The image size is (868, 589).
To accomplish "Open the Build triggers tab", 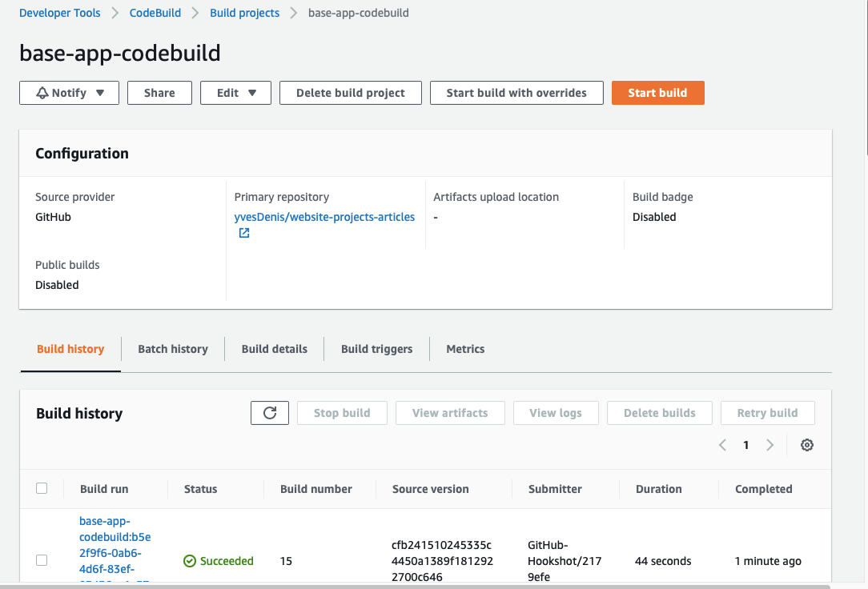I will tap(376, 349).
